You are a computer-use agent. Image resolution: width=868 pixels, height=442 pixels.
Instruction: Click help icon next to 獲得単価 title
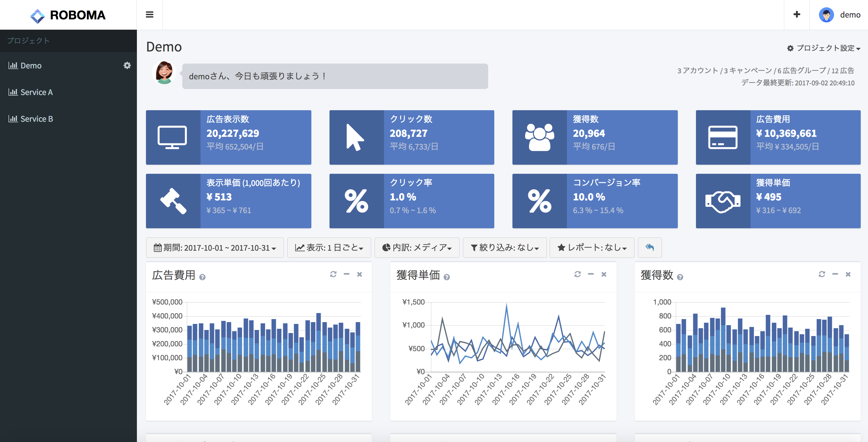click(446, 277)
